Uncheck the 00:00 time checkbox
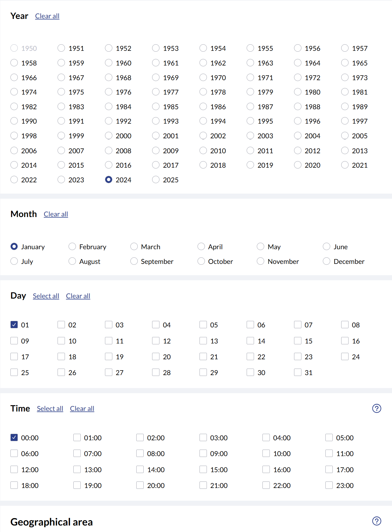The image size is (392, 532). point(14,438)
